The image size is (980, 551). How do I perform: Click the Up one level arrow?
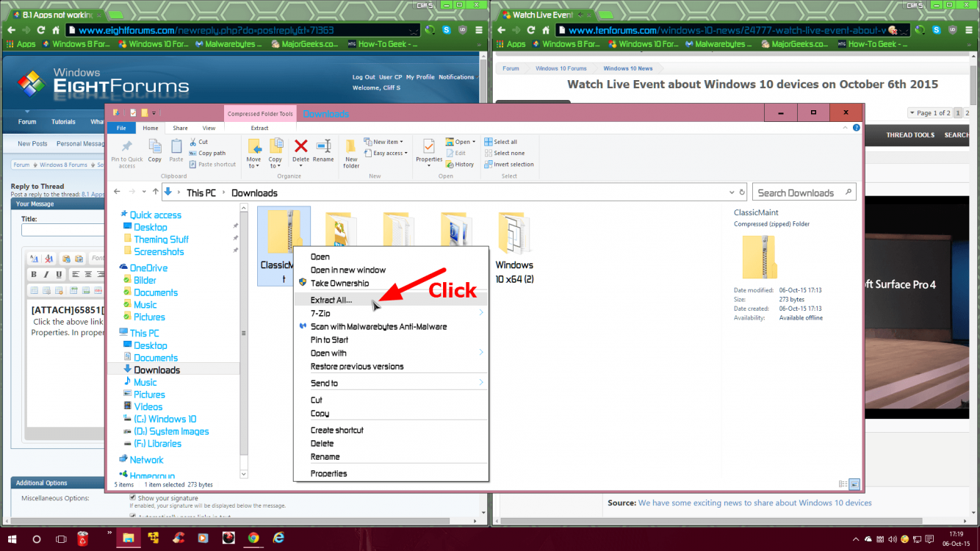click(155, 192)
